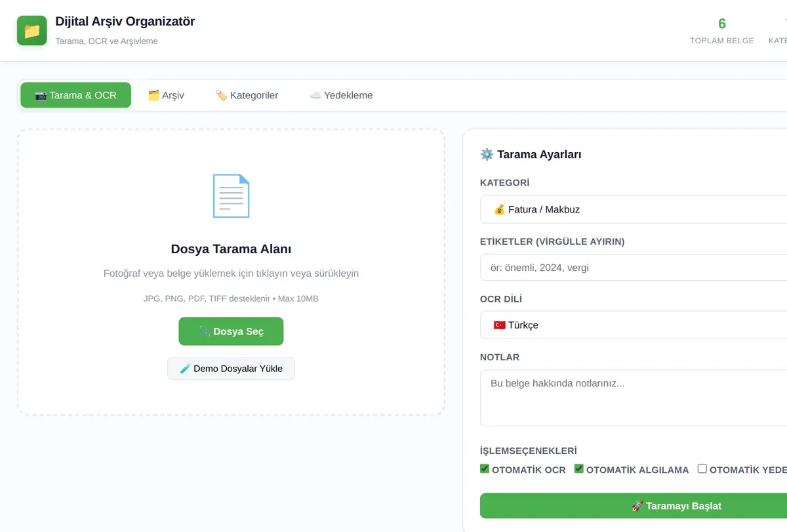Screen dimensions: 787x532
Task: Open the Kategori dropdown showing Fatura / Makbuz
Action: click(634, 209)
